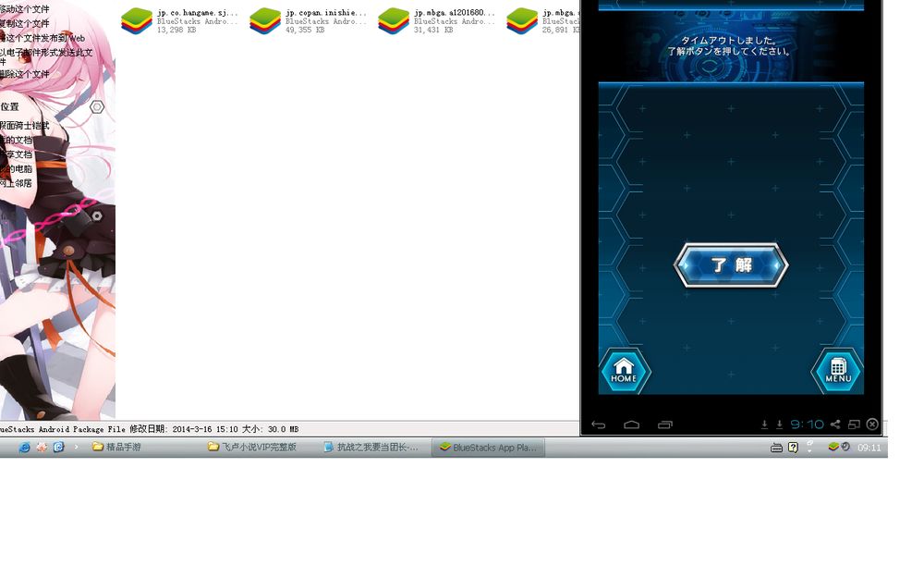Select the jp.co.hangame.sj APK file icon
This screenshot has height=578, width=924.
(137, 20)
